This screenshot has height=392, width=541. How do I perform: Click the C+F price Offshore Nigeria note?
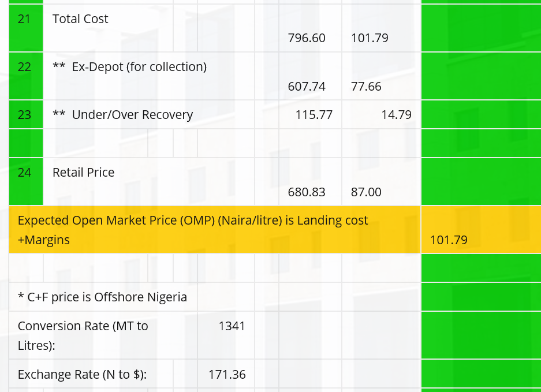pyautogui.click(x=102, y=297)
